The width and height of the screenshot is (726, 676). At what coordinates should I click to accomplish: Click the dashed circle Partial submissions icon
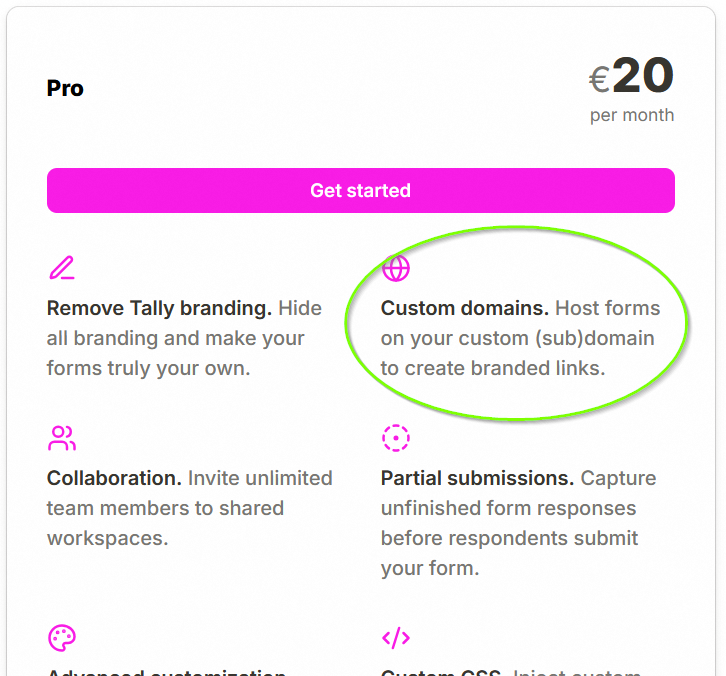tap(396, 438)
